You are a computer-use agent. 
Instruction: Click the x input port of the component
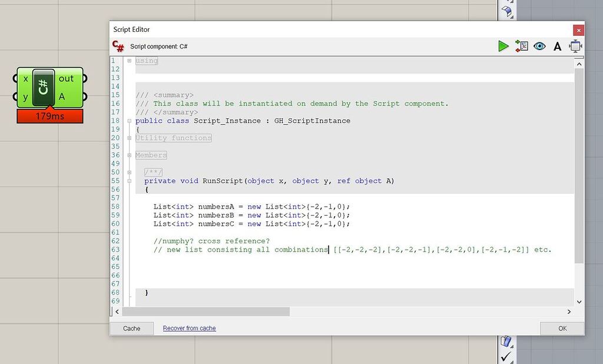point(25,78)
